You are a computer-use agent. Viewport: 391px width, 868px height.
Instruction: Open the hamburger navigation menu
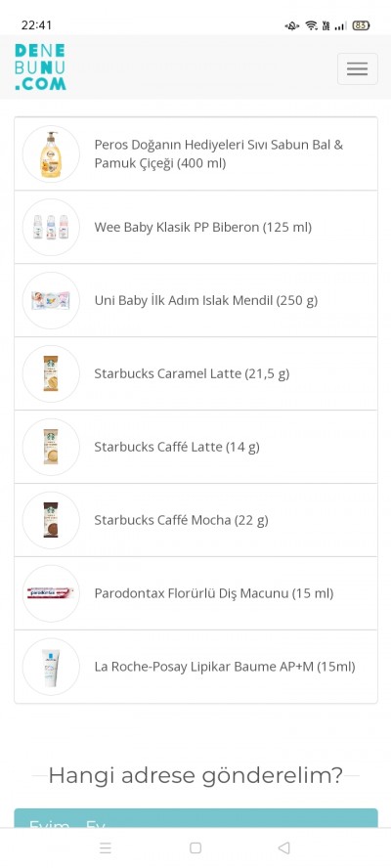coord(357,68)
